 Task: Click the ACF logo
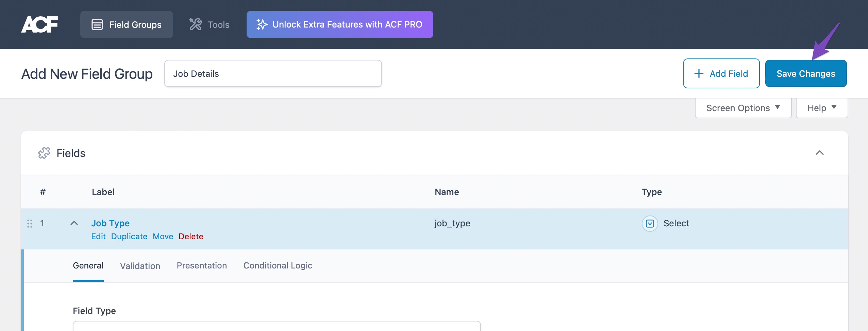coord(39,24)
